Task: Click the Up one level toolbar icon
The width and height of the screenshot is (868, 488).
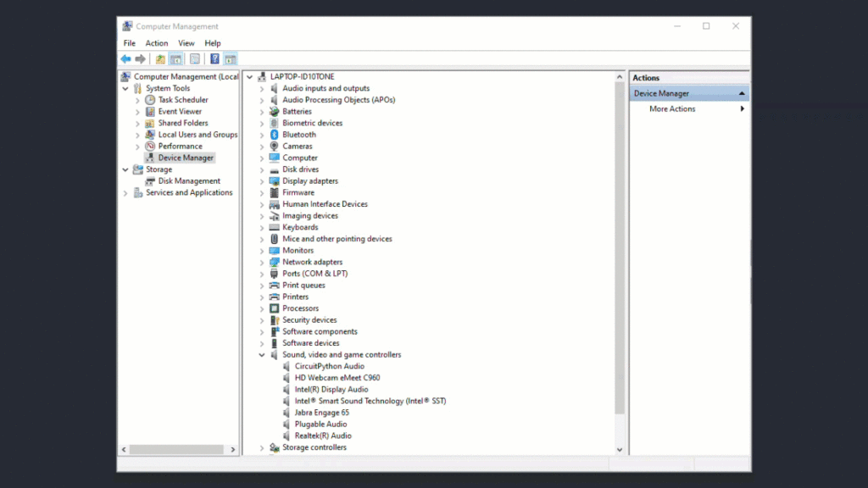Action: 160,59
